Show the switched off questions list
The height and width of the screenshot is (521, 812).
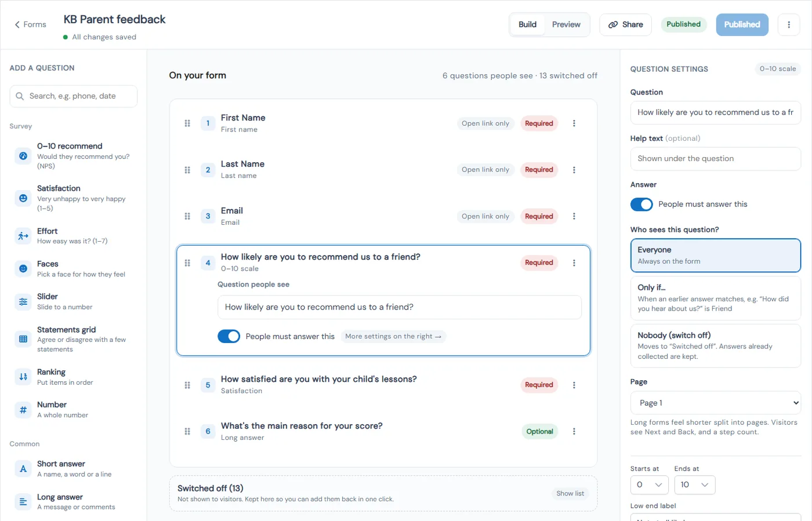click(x=570, y=493)
